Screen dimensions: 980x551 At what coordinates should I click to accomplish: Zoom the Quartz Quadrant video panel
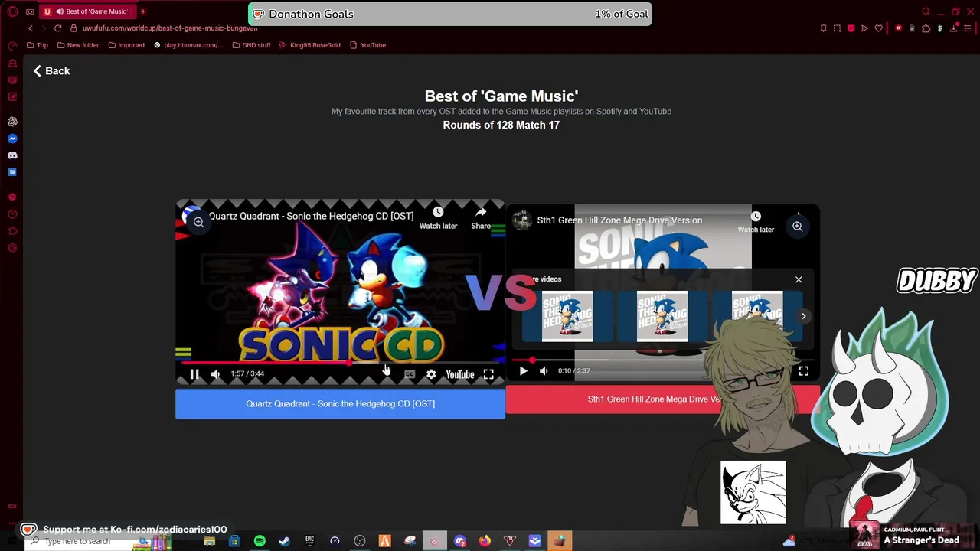(198, 222)
